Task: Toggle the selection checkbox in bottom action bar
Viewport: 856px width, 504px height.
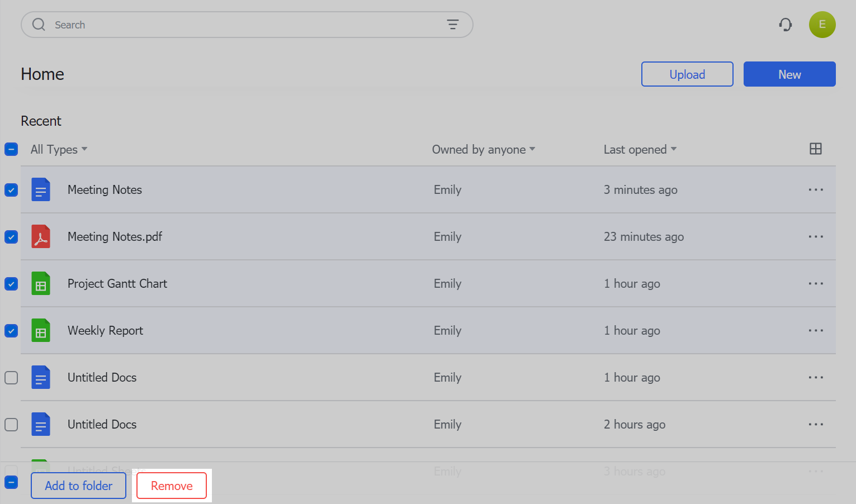Action: pos(11,482)
